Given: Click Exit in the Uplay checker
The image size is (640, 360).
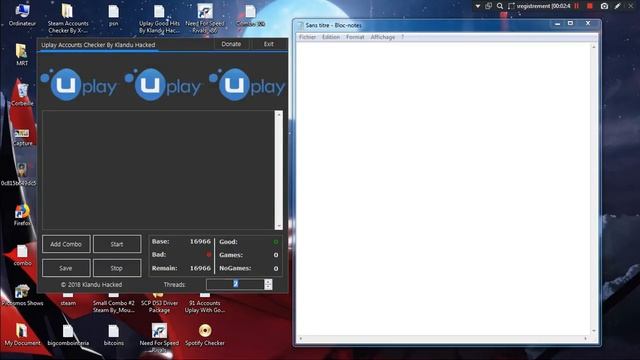Looking at the screenshot, I should [269, 44].
